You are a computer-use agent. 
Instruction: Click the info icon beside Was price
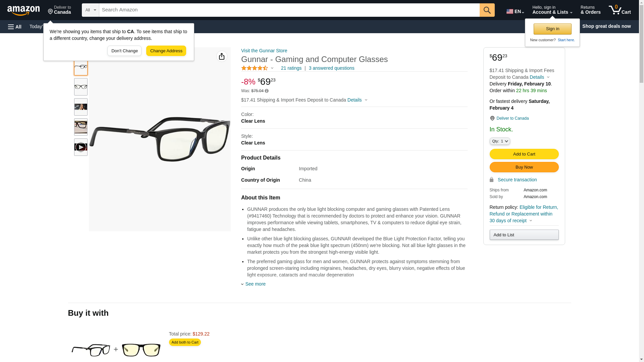click(267, 91)
